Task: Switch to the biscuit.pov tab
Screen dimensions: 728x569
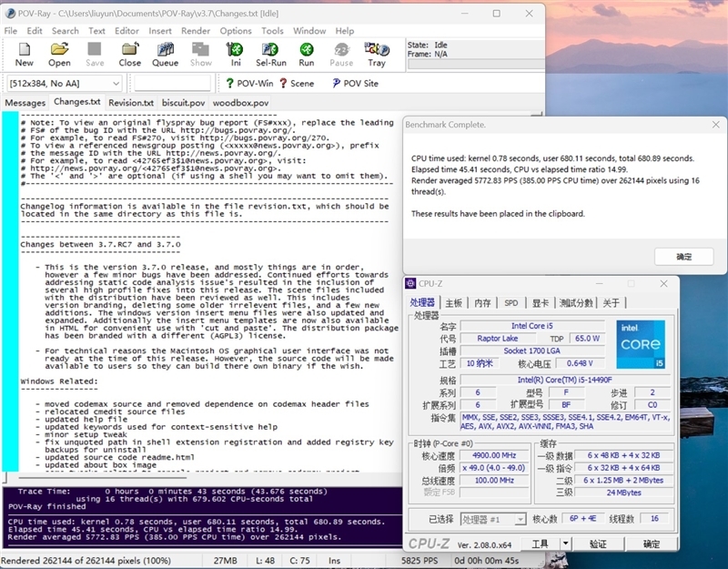Action: 182,103
